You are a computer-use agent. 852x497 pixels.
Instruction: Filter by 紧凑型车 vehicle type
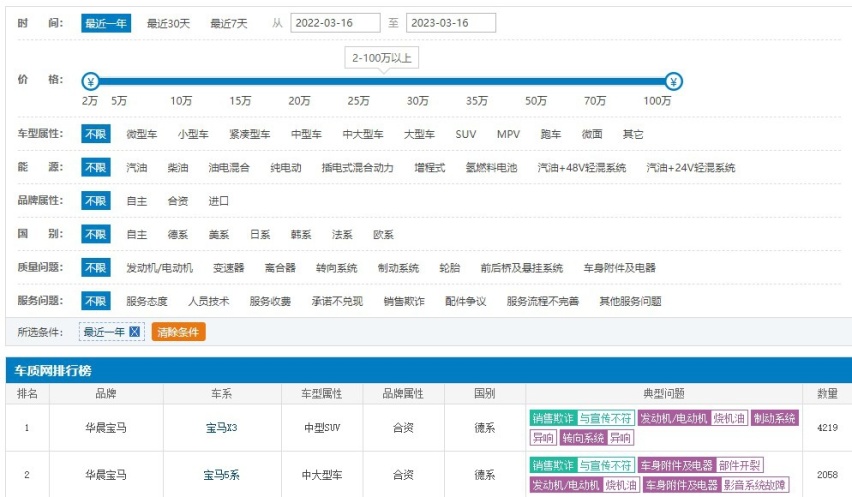tap(249, 134)
